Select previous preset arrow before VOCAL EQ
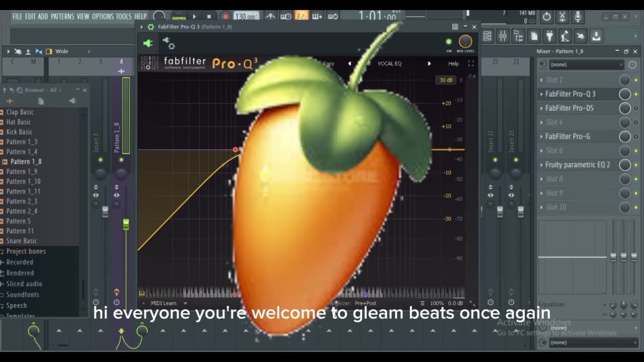This screenshot has height=362, width=644. (350, 64)
